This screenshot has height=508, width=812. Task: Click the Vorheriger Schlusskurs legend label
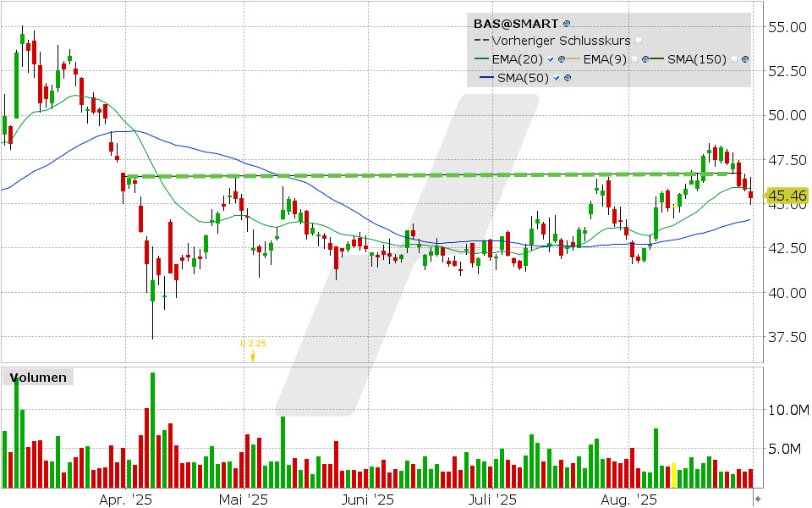click(x=561, y=41)
